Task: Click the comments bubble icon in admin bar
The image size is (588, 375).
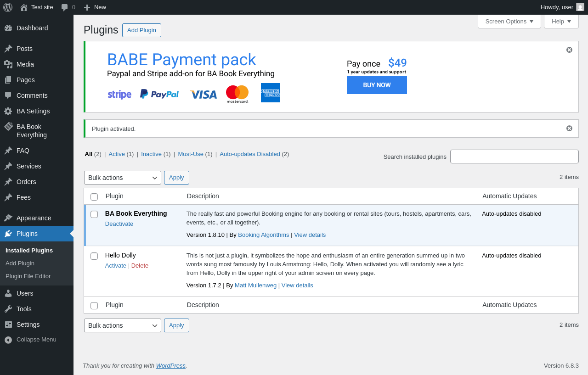Action: (x=65, y=7)
